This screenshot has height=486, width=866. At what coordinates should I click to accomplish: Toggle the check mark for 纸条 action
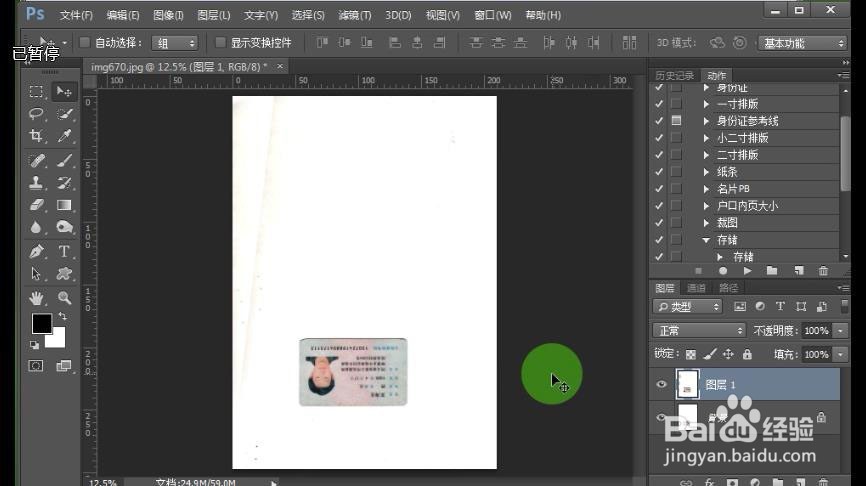click(659, 172)
